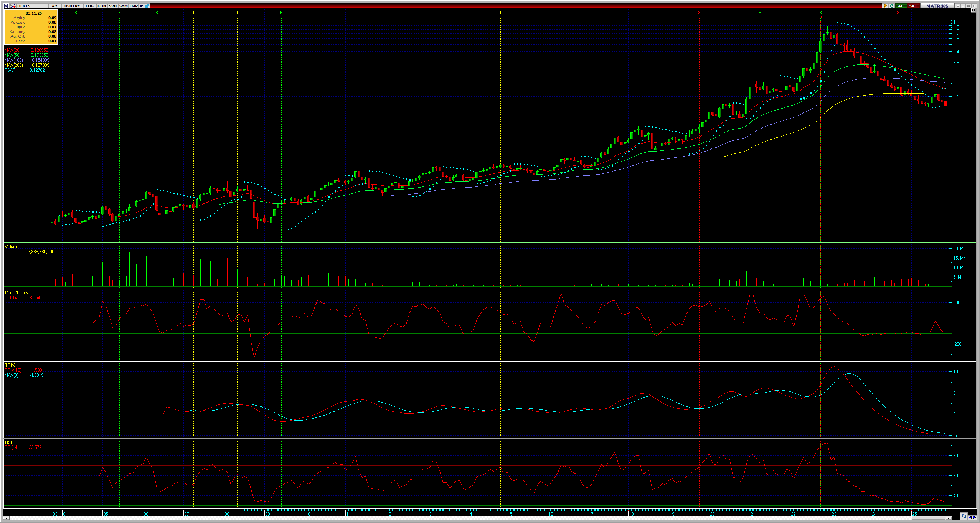
Task: Open the AY period selector
Action: pos(54,6)
